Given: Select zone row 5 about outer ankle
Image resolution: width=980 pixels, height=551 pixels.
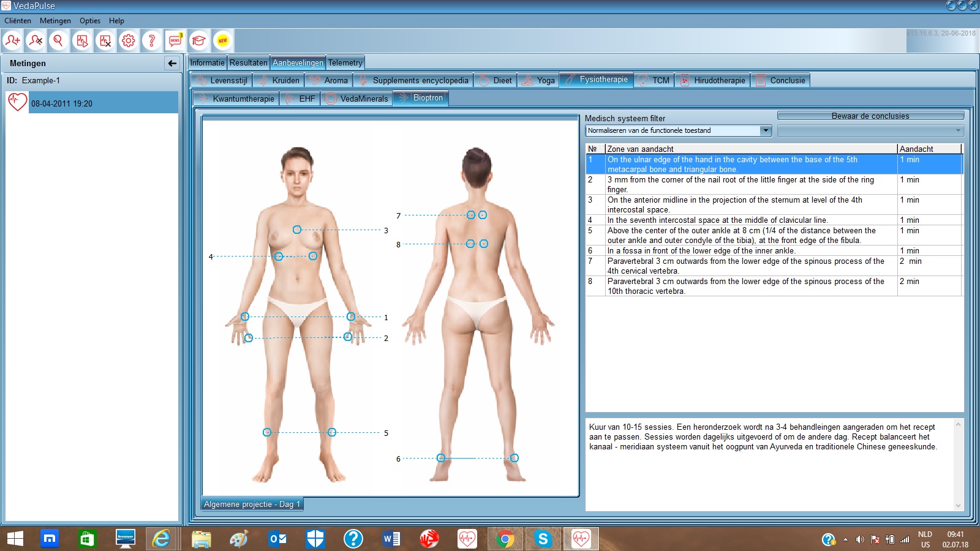Looking at the screenshot, I should tap(741, 235).
